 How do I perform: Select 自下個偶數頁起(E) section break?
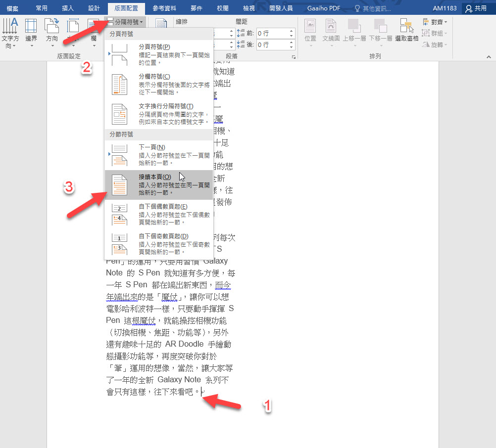[159, 215]
